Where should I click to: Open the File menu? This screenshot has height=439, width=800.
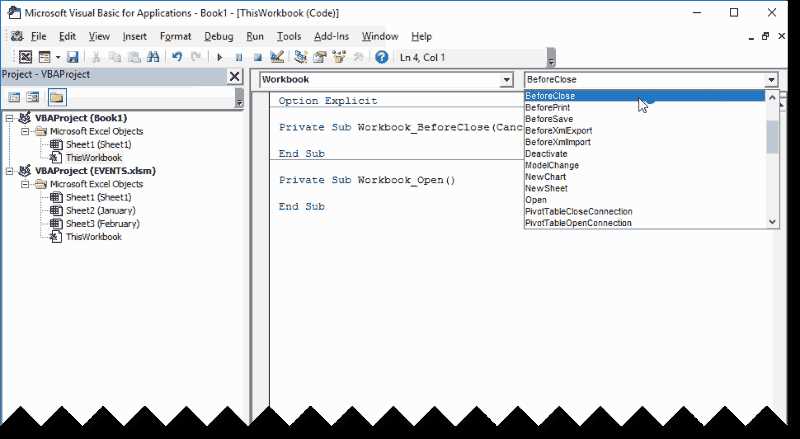(38, 36)
